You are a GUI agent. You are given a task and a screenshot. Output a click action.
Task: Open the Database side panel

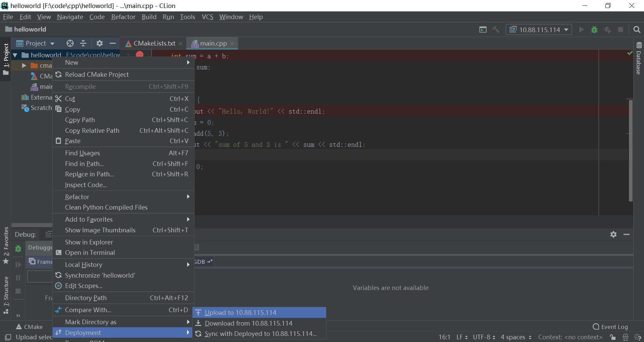[x=639, y=59]
